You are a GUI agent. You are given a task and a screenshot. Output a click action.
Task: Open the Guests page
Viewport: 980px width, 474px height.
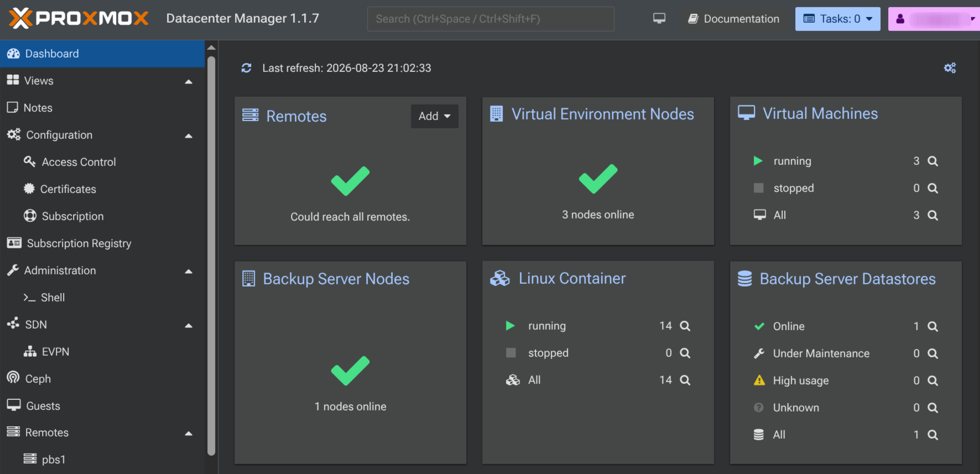tap(102, 406)
